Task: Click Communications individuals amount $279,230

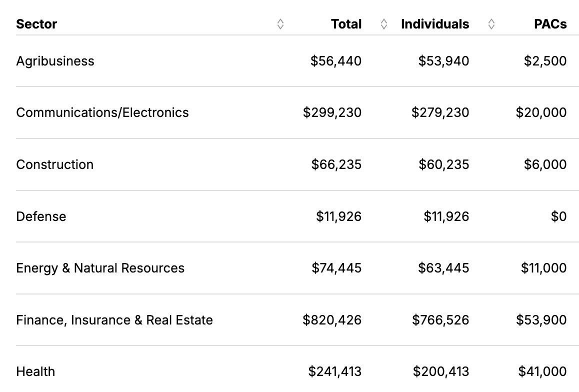Action: (440, 112)
